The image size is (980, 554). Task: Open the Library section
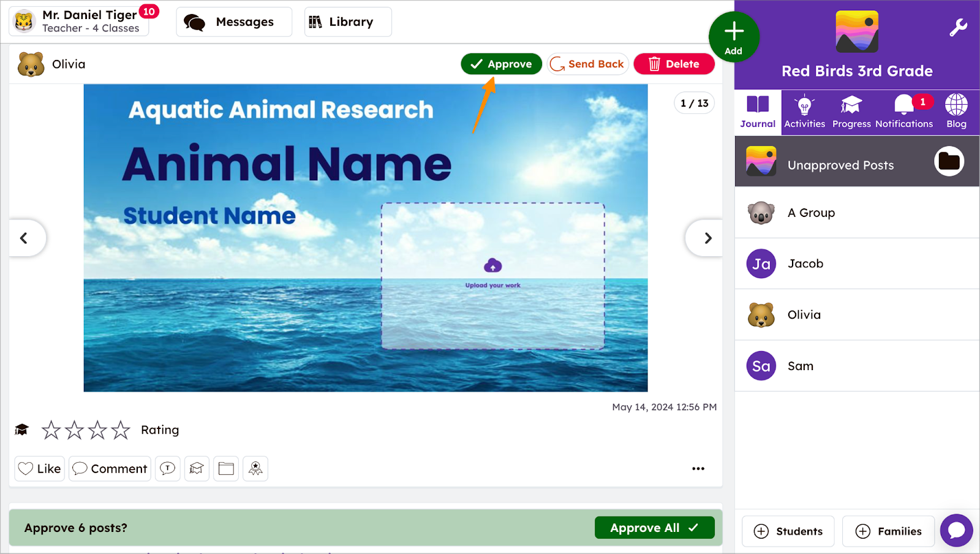(x=347, y=21)
